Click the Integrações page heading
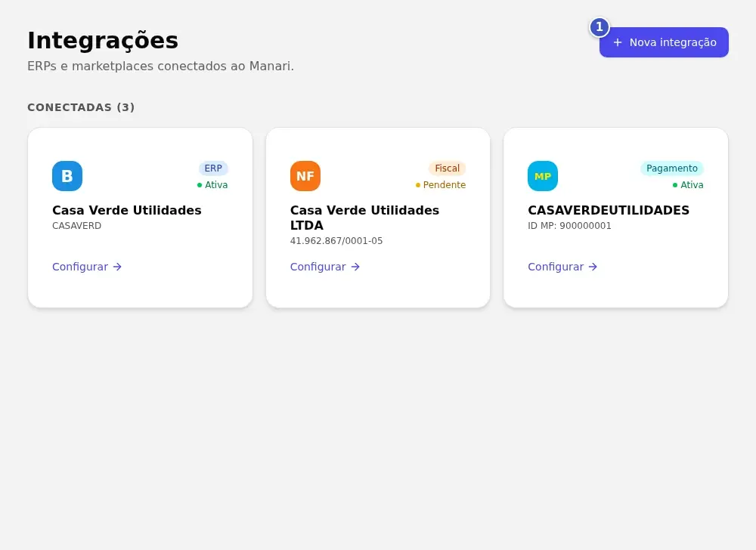Screen dimensions: 756x550 point(103,41)
